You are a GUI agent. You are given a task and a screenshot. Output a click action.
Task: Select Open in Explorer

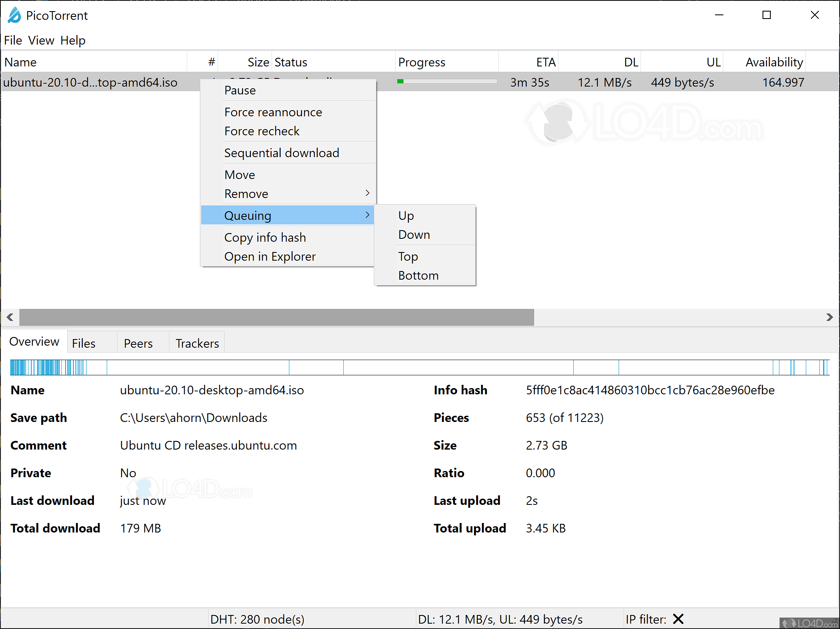pyautogui.click(x=270, y=256)
